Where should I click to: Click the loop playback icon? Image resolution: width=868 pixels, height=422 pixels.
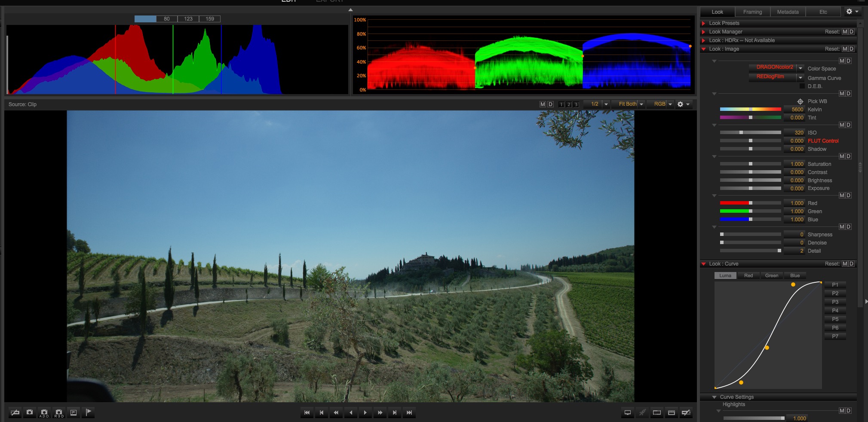pos(657,413)
